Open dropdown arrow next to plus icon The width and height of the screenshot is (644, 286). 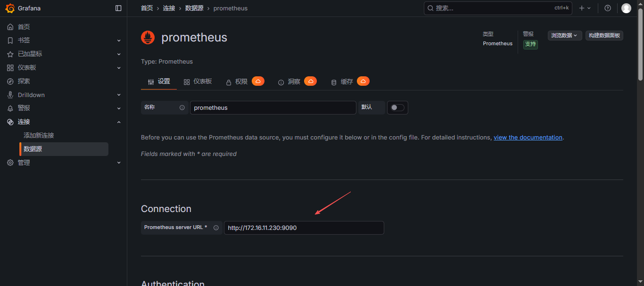pyautogui.click(x=589, y=8)
